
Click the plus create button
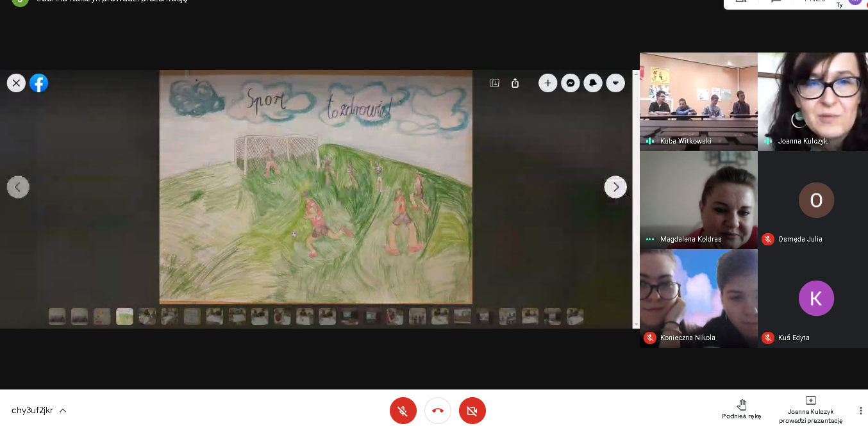pos(547,83)
